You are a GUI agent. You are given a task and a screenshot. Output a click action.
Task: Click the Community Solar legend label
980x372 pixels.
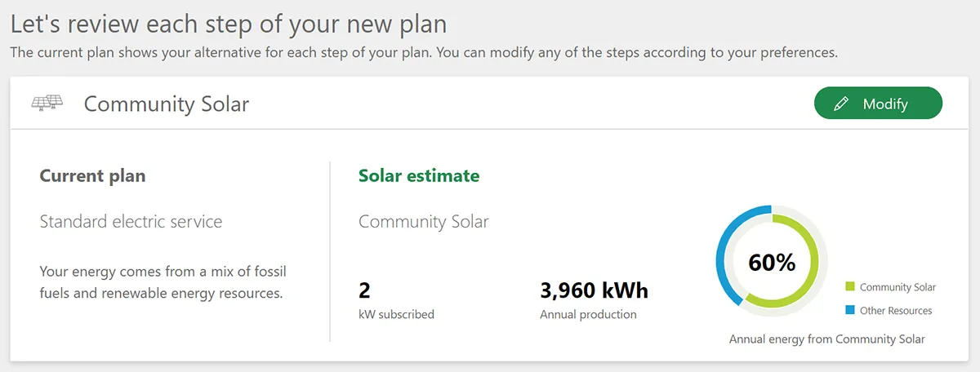(x=898, y=287)
